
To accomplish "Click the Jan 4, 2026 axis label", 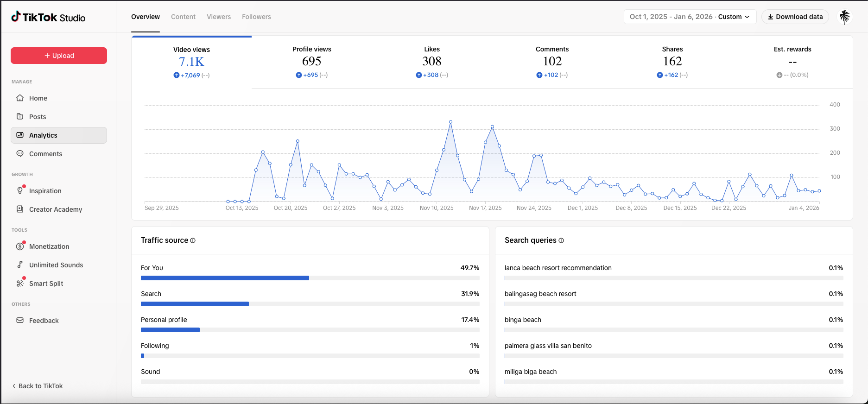I will tap(804, 208).
